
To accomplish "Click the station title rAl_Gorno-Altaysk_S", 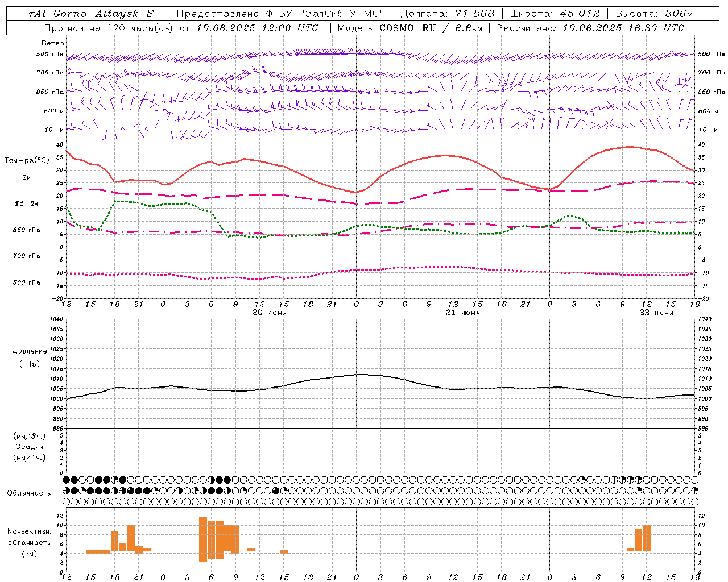I will (91, 14).
